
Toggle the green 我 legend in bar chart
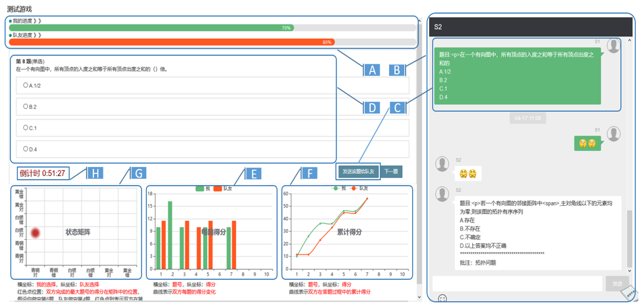(x=204, y=189)
